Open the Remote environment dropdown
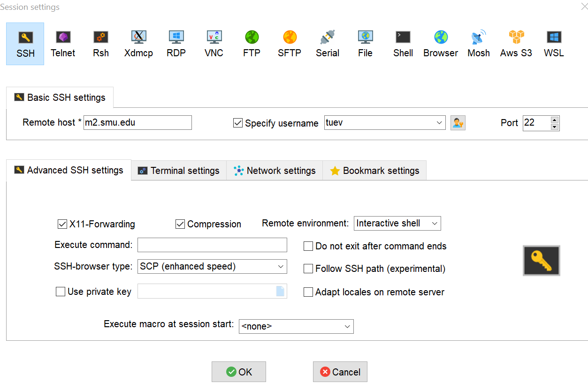This screenshot has width=588, height=390. tap(435, 224)
